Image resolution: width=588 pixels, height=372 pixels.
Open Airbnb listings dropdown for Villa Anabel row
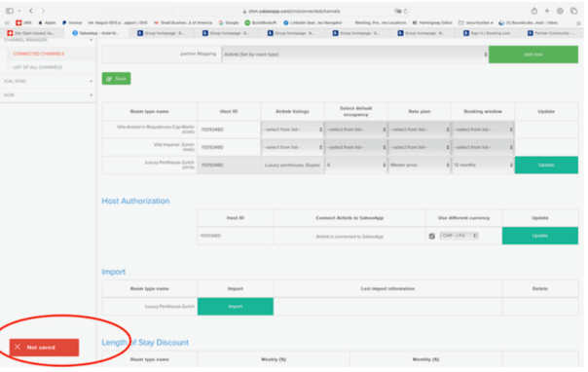click(x=292, y=130)
